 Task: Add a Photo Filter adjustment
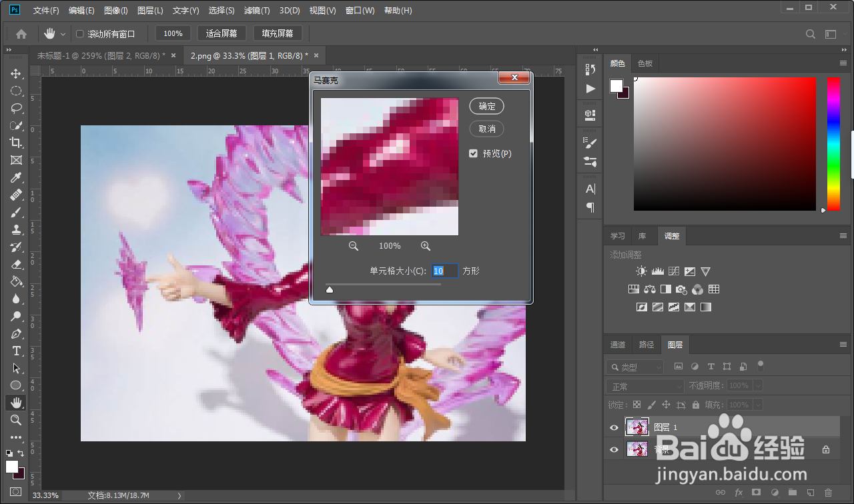tap(681, 289)
